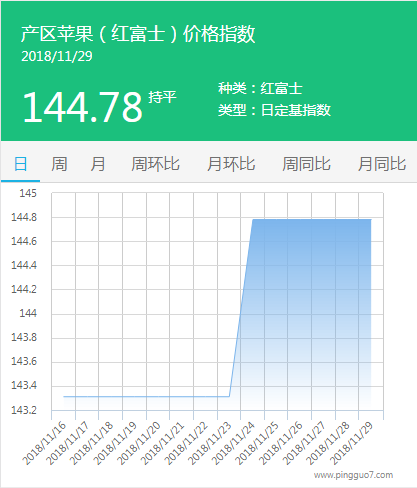Select the 日 daily tab
417x488 pixels.
[x=20, y=164]
